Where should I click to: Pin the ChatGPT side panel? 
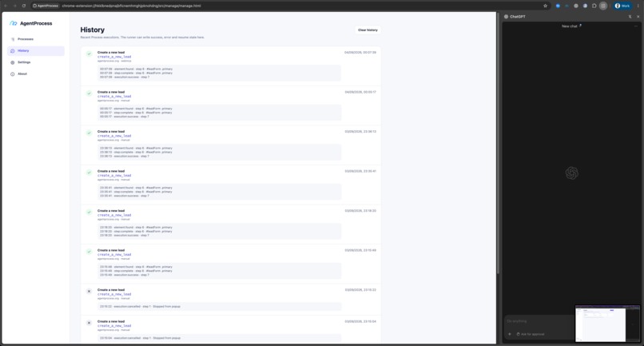click(630, 17)
